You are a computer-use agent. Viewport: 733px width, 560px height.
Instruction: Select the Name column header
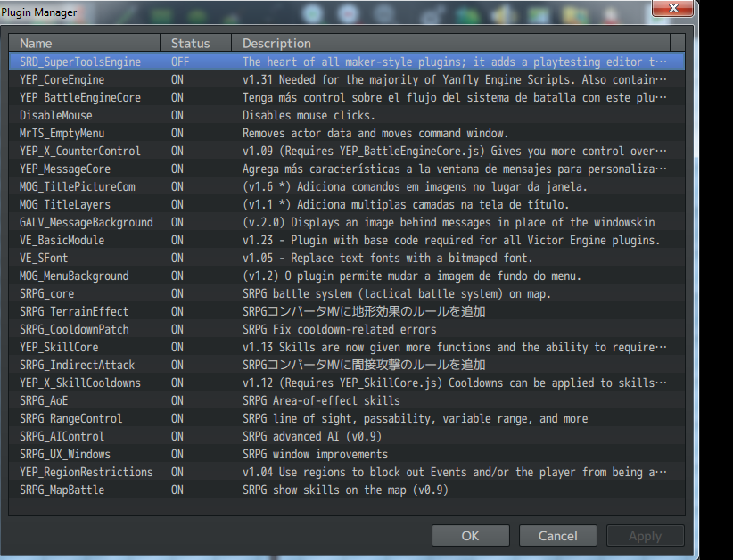[84, 43]
